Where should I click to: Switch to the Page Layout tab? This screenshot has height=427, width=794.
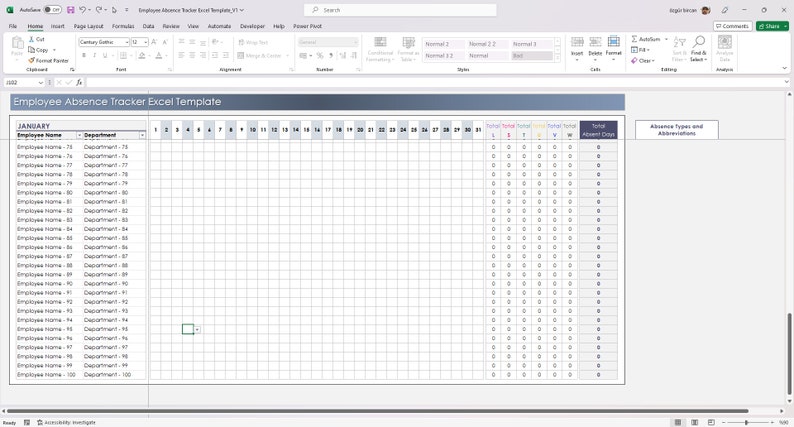tap(88, 26)
